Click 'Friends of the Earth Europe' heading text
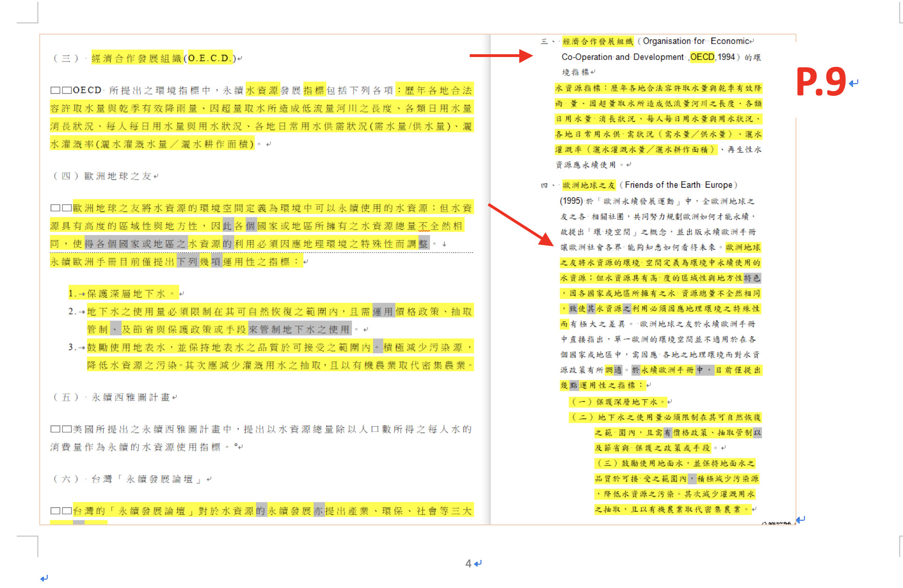The width and height of the screenshot is (903, 588). pos(678,185)
